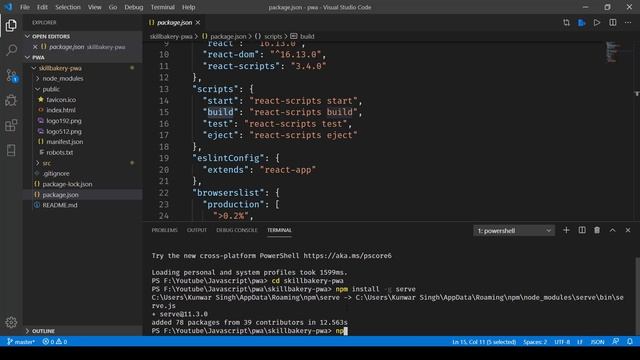Switch to the Output panel tab

coord(197,230)
